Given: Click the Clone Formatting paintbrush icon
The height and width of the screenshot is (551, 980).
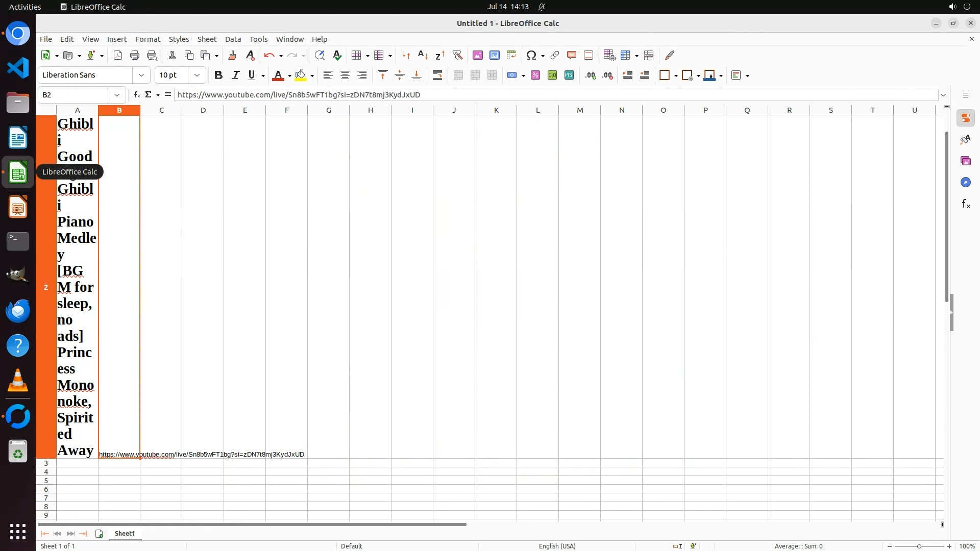Looking at the screenshot, I should [232, 55].
